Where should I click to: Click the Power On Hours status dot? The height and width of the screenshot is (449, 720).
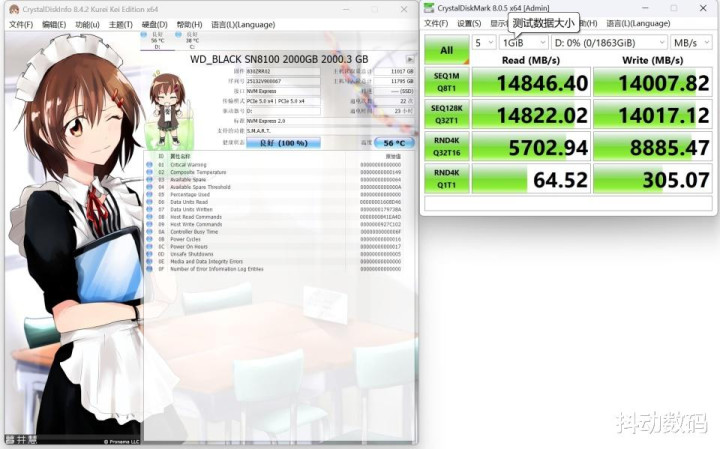click(149, 247)
